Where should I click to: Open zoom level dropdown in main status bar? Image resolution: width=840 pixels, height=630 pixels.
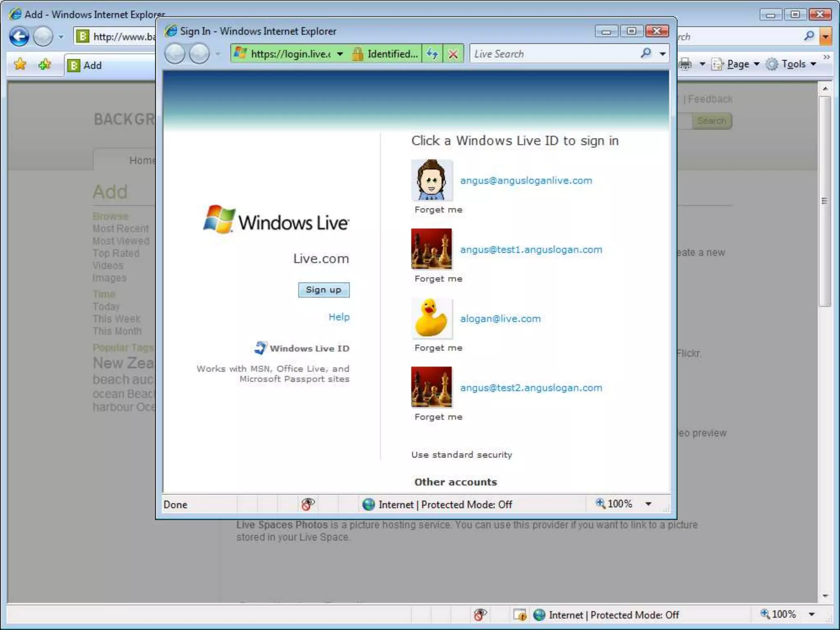tap(812, 614)
